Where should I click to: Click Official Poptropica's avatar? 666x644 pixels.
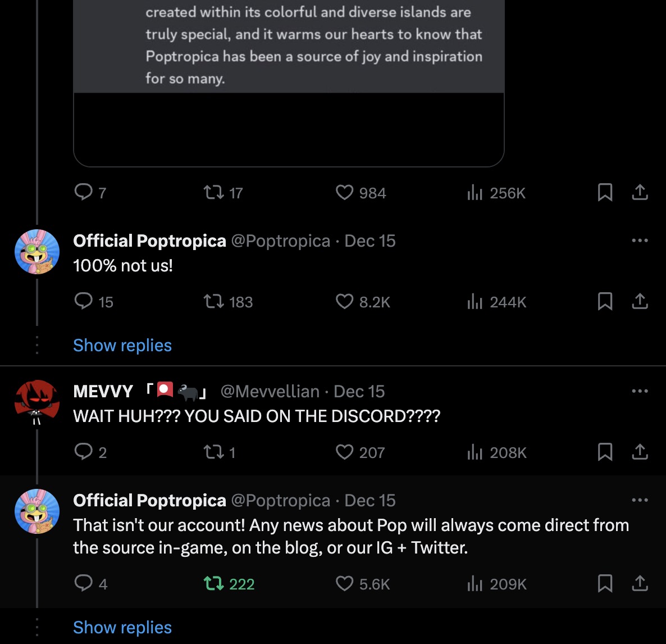tap(37, 252)
